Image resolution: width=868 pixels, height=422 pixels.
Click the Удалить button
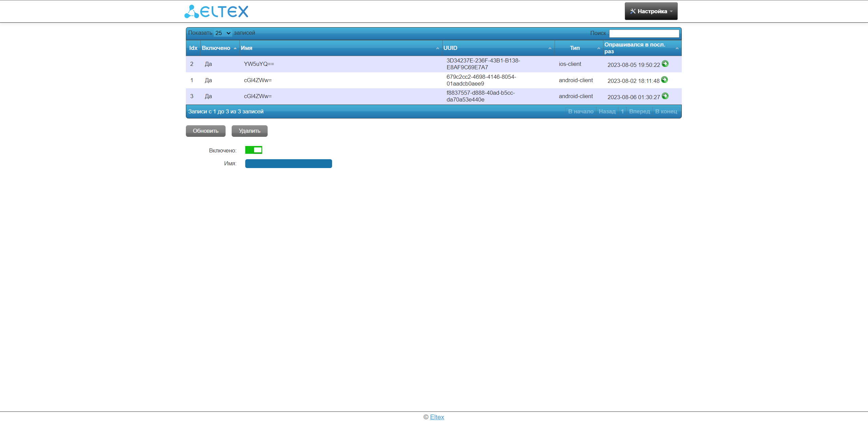pos(249,131)
